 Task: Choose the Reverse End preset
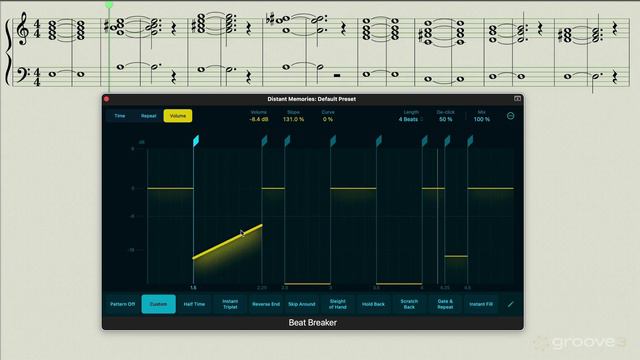(x=266, y=304)
